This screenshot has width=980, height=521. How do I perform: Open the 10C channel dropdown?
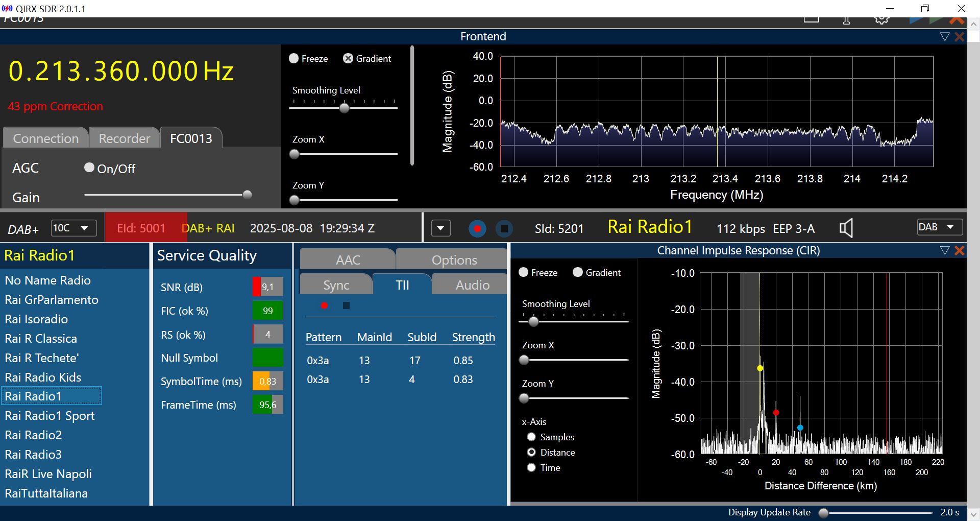[73, 228]
